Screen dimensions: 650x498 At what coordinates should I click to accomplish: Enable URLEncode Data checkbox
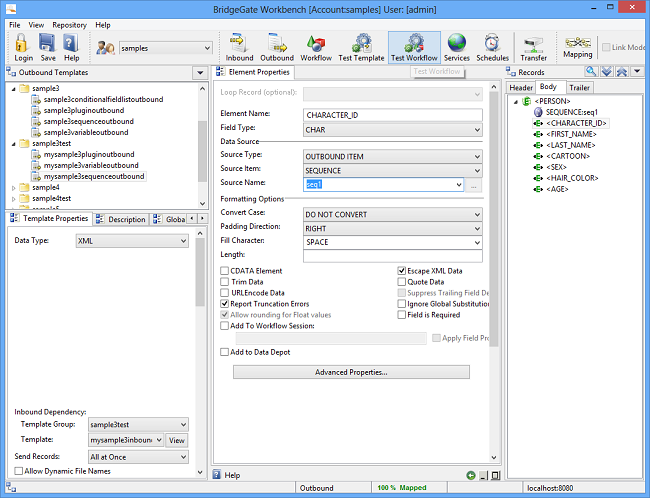click(224, 293)
